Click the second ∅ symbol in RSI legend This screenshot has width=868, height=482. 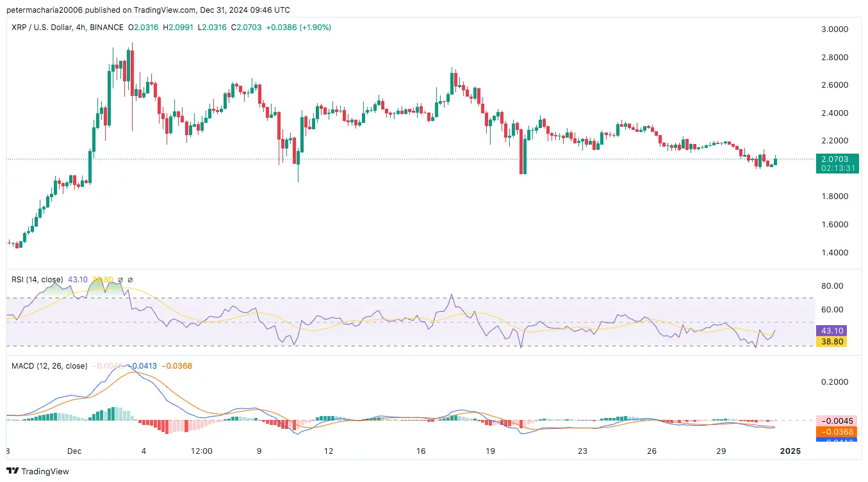point(131,280)
